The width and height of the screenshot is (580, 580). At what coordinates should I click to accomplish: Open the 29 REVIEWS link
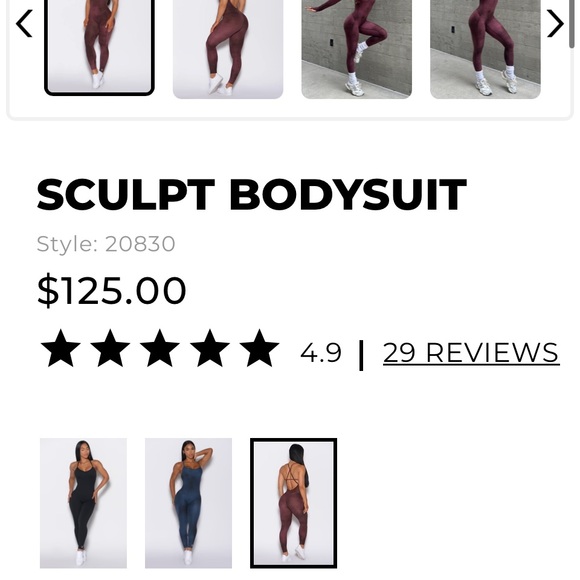[471, 353]
